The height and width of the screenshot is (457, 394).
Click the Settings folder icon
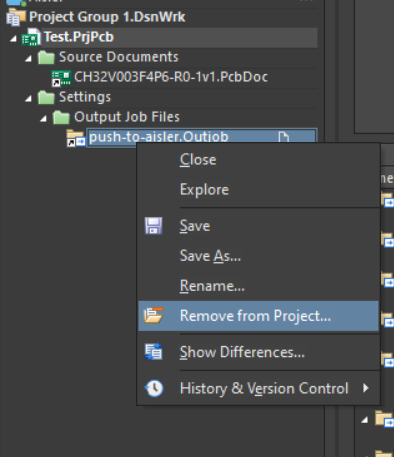[46, 97]
